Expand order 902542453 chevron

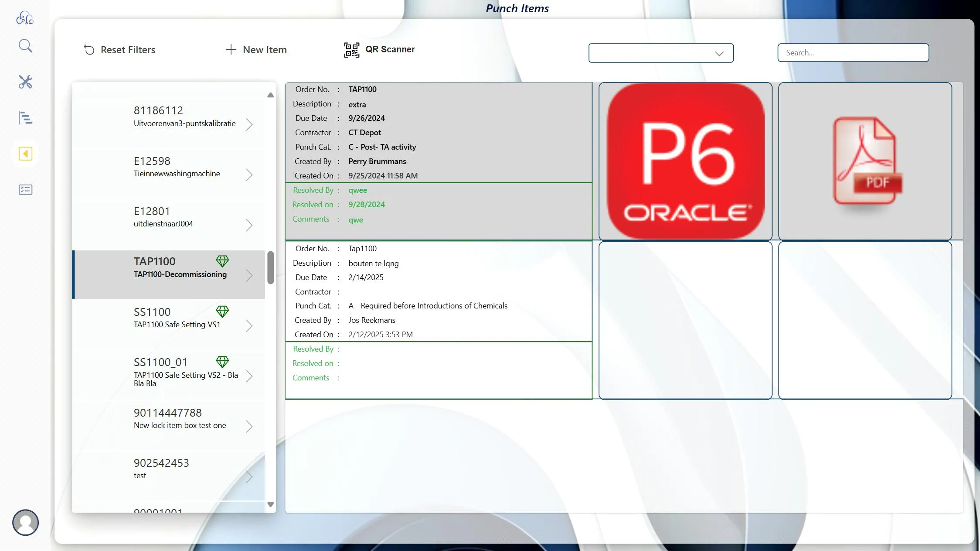pos(249,477)
